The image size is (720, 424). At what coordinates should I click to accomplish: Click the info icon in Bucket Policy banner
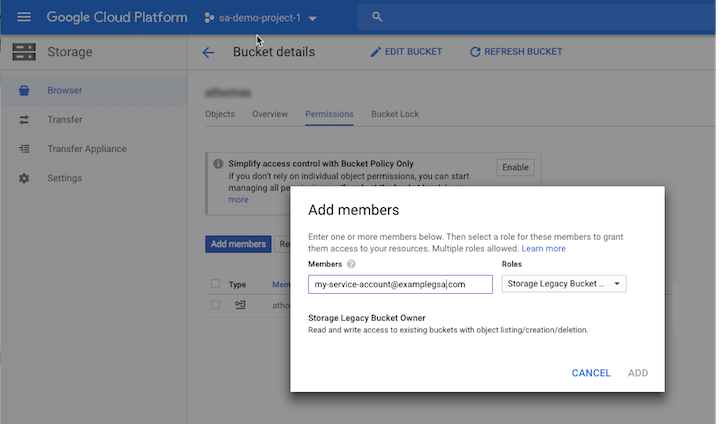tap(218, 164)
